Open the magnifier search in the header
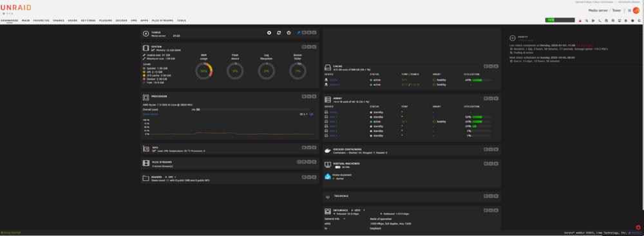This screenshot has width=644, height=236. coord(587,21)
